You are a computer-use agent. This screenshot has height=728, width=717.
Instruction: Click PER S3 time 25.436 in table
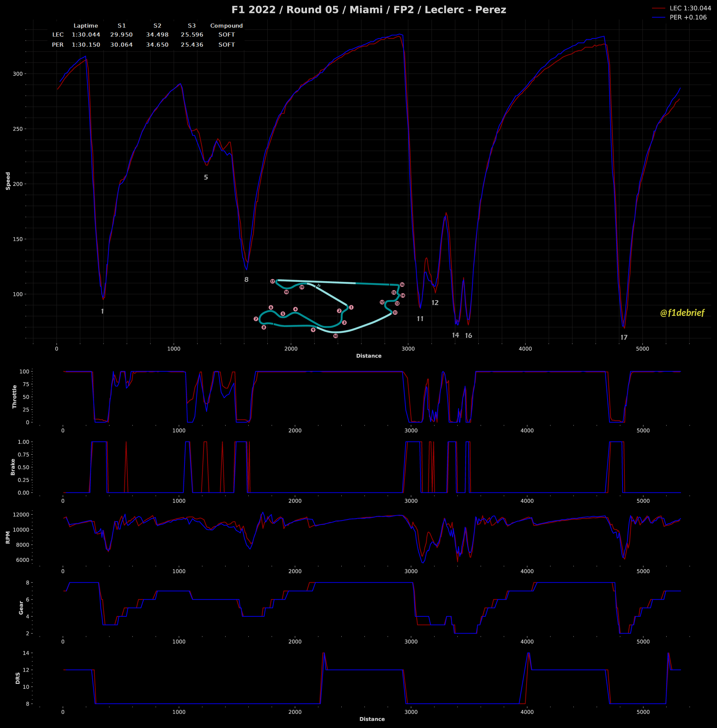coord(192,45)
